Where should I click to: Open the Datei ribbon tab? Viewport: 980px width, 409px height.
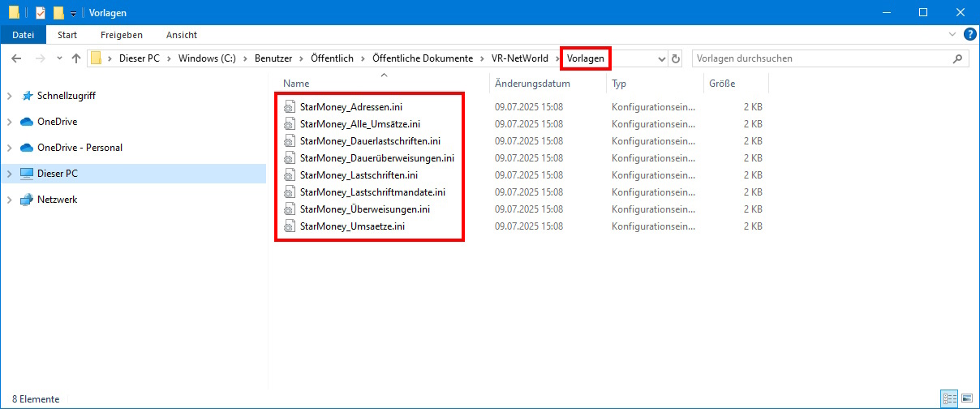(x=24, y=35)
